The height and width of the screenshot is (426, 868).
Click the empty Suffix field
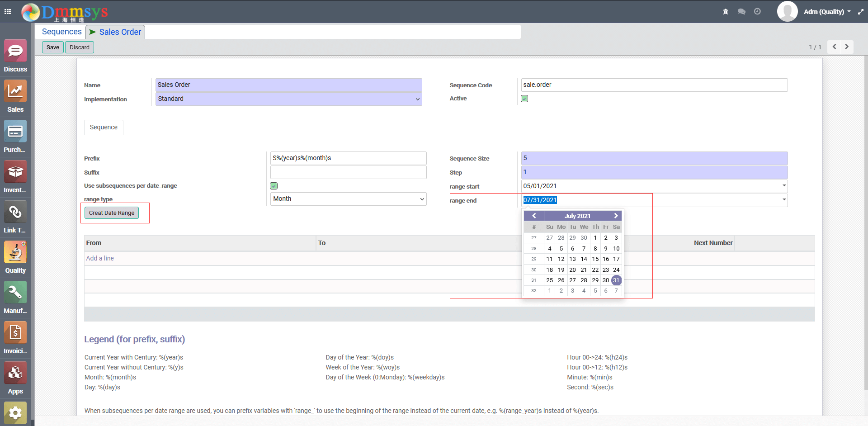pos(349,172)
